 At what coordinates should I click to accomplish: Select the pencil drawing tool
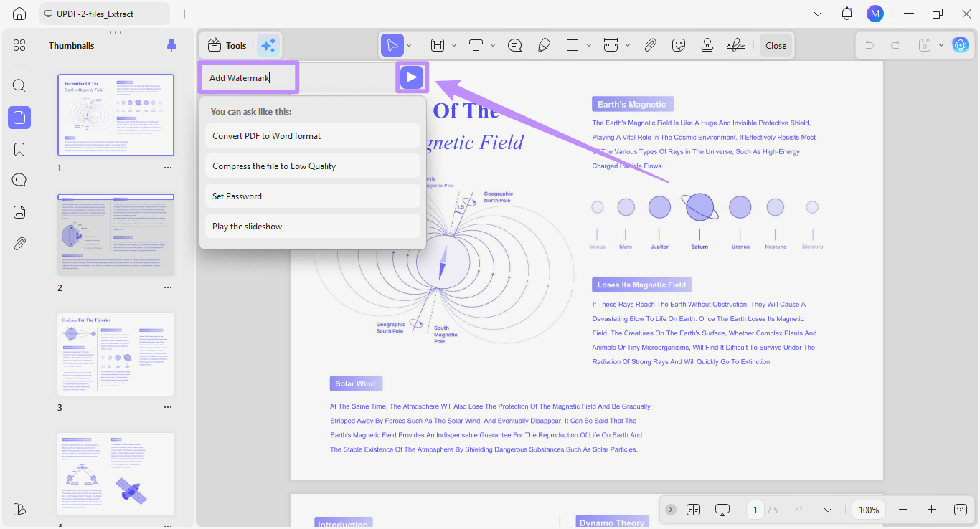coord(544,45)
